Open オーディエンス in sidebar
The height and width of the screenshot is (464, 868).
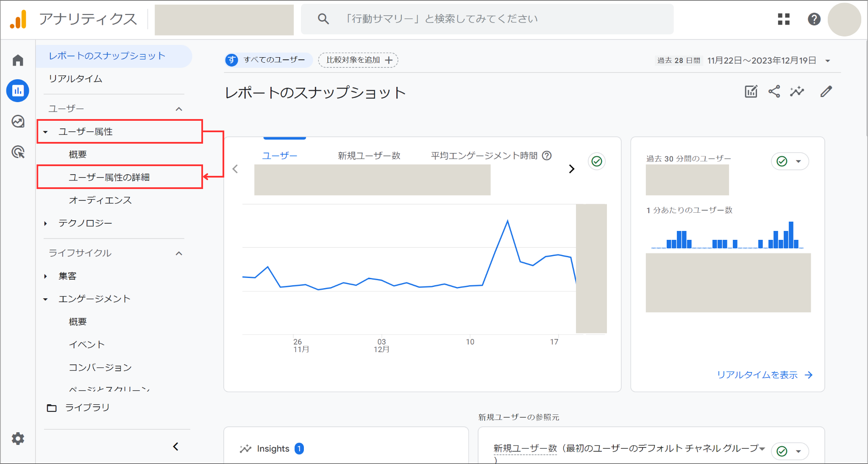(x=100, y=200)
